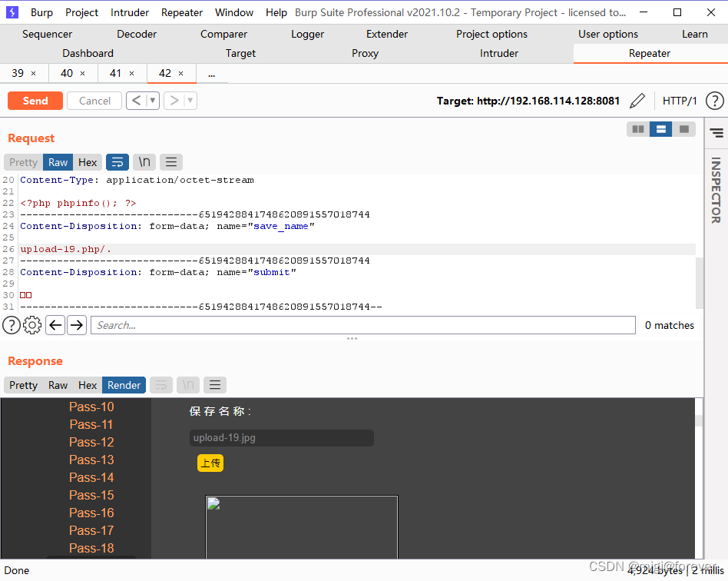Switch to Repeater tab 39
This screenshot has height=581, width=728.
pos(18,74)
